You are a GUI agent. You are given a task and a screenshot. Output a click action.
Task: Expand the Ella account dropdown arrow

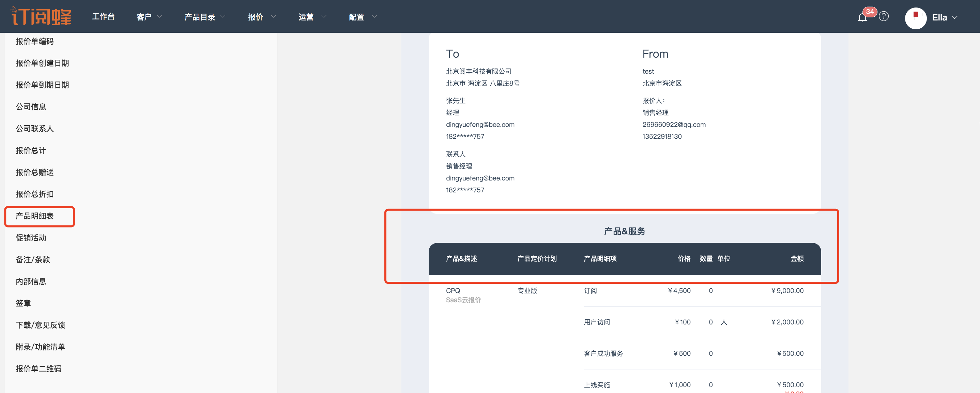[x=954, y=17]
